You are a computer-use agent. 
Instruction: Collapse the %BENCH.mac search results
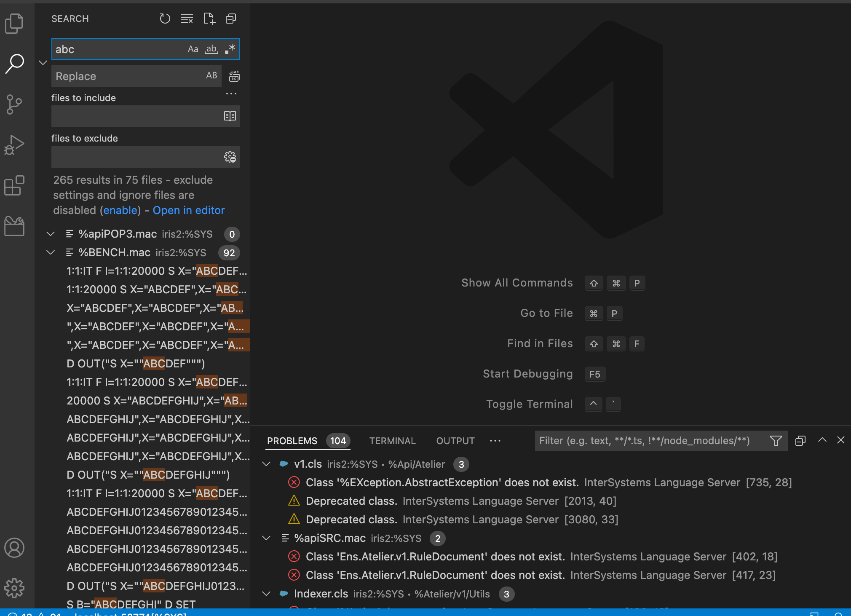(51, 252)
